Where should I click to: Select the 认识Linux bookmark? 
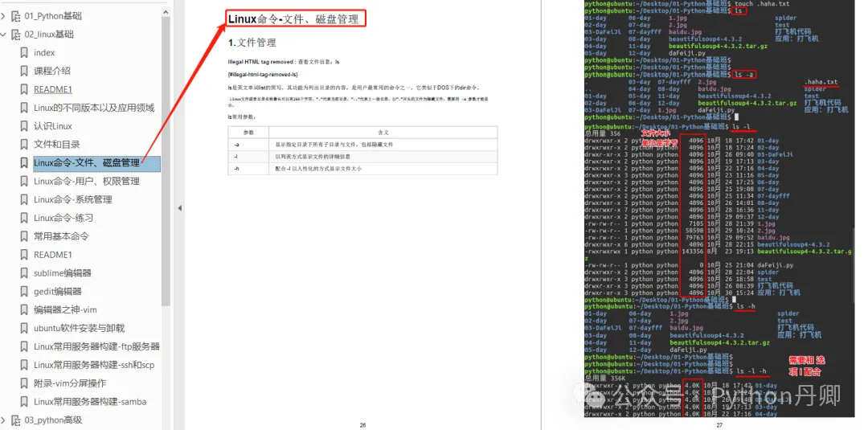point(53,126)
